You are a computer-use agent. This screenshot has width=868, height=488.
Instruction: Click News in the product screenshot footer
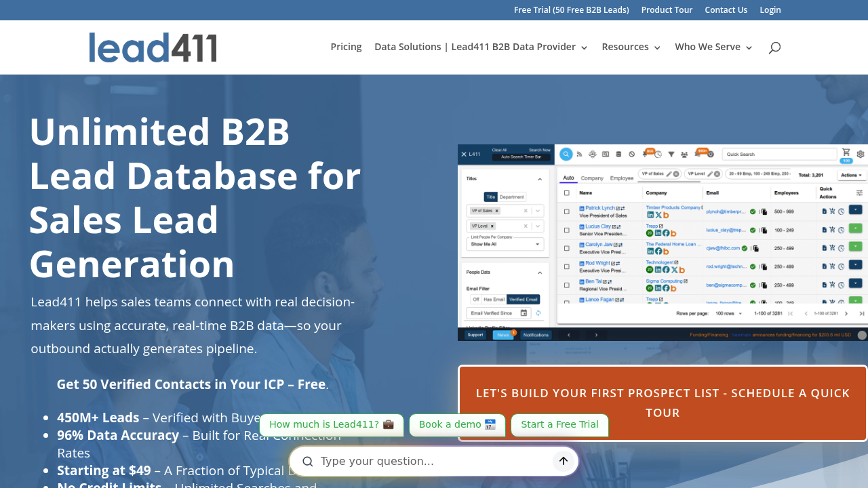tap(503, 335)
